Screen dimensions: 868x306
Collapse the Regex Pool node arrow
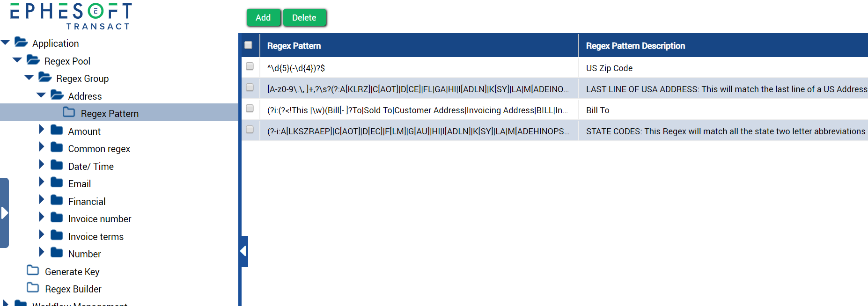pyautogui.click(x=17, y=60)
